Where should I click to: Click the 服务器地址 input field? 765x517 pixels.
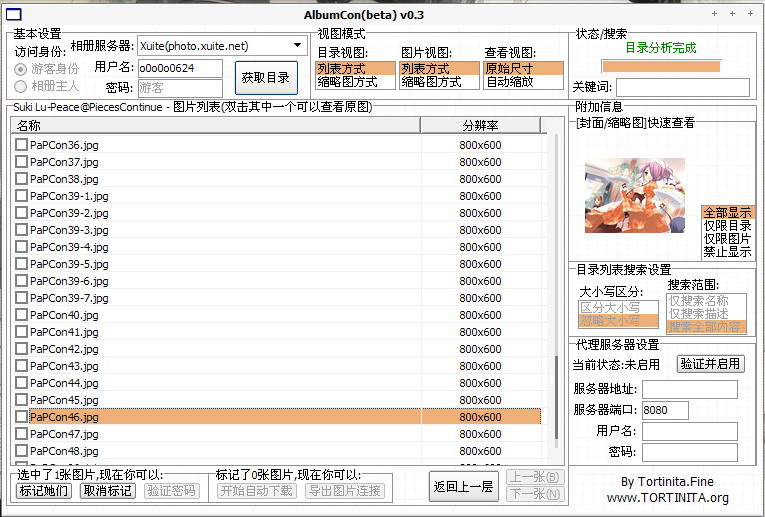[690, 389]
